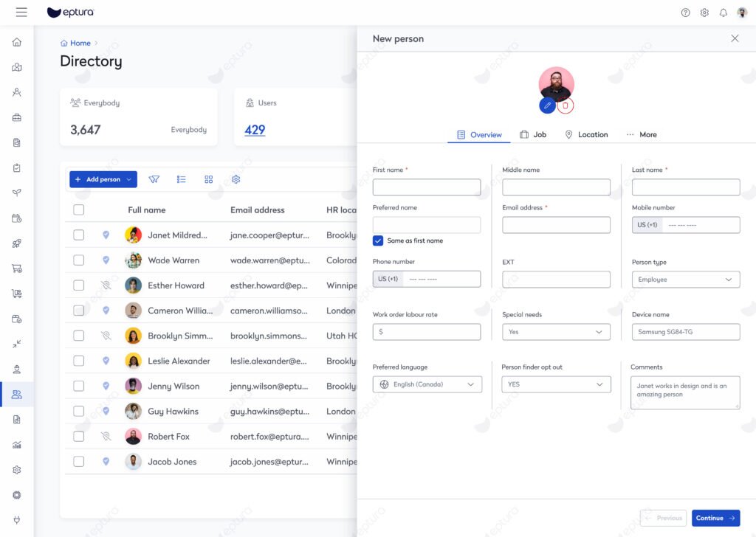The image size is (756, 537).
Task: Expand the Person type dropdown
Action: (685, 280)
